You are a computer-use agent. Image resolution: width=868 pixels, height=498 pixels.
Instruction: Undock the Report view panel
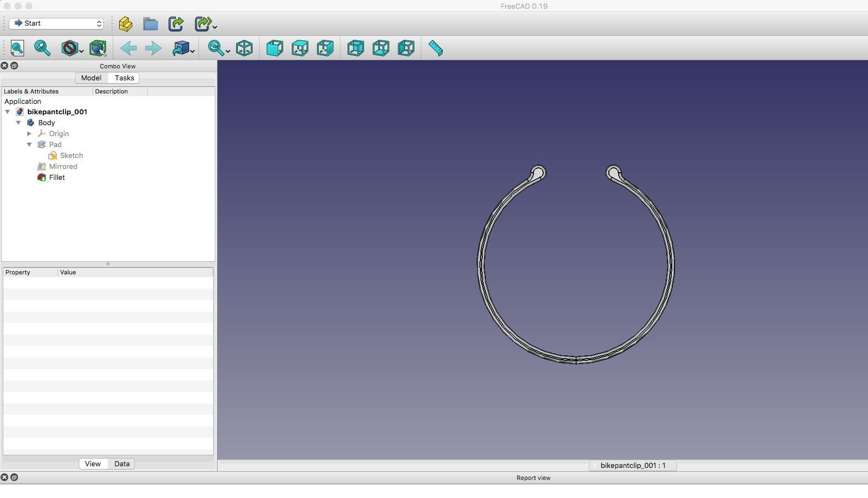[x=14, y=477]
